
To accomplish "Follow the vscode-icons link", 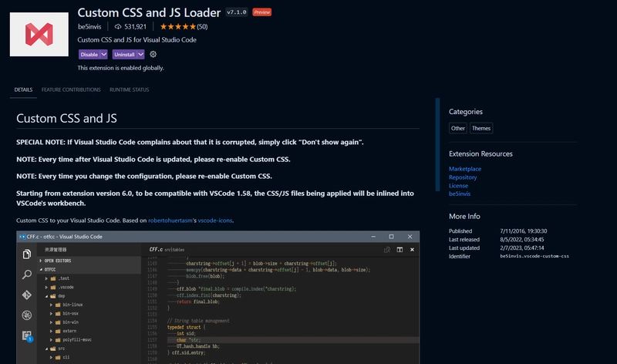I will click(x=215, y=221).
